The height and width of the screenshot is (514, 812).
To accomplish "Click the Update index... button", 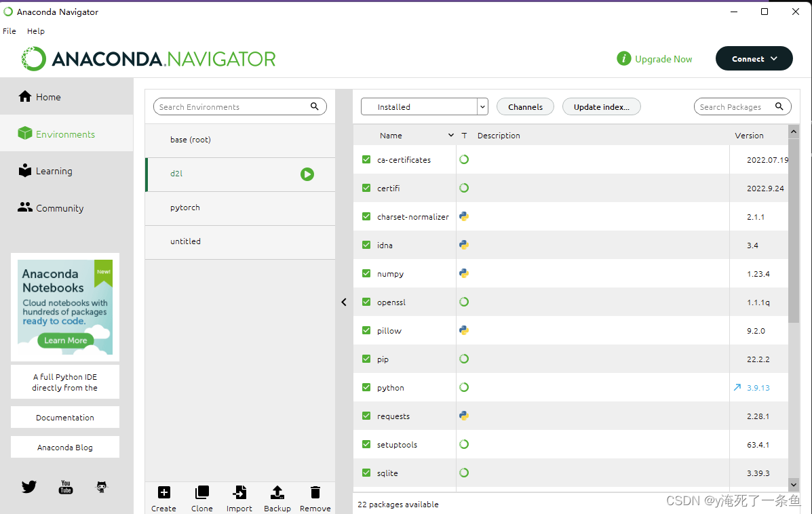I will tap(601, 106).
